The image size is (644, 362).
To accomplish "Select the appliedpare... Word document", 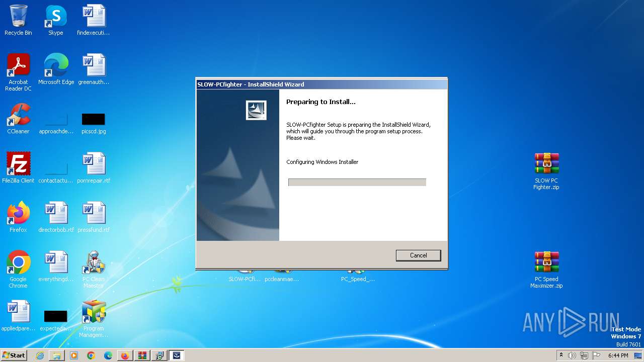I will [18, 316].
